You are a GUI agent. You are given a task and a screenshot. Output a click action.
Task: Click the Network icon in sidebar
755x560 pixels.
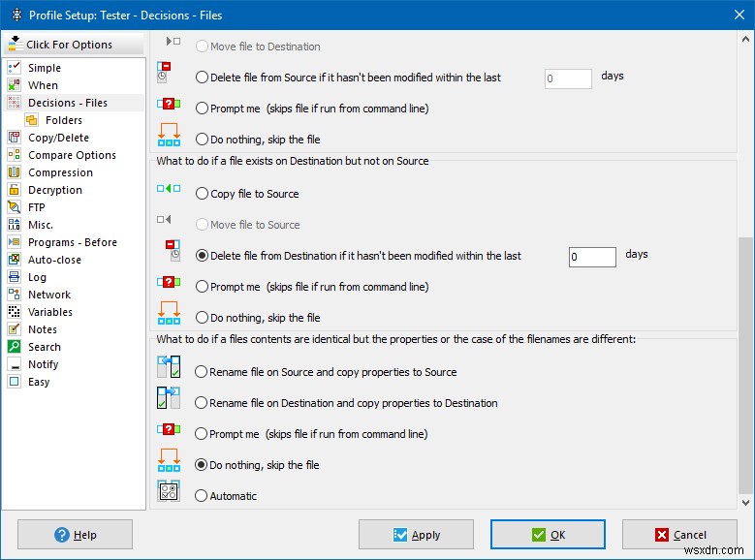(14, 295)
